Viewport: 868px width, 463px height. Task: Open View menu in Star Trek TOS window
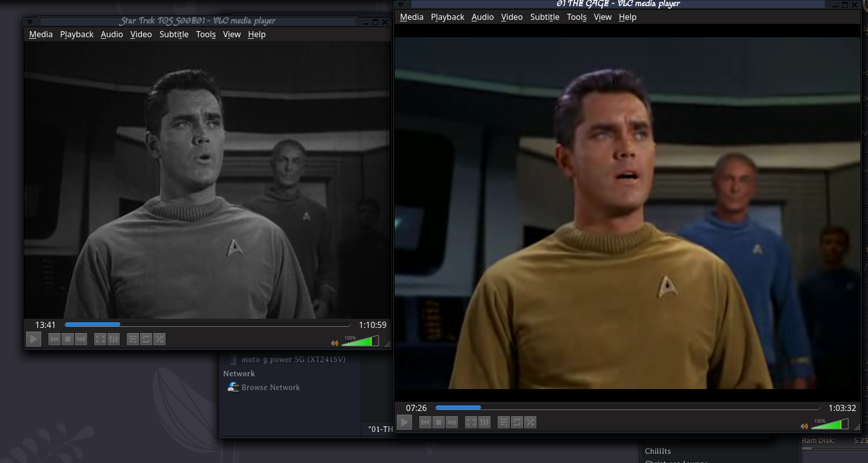tap(232, 34)
